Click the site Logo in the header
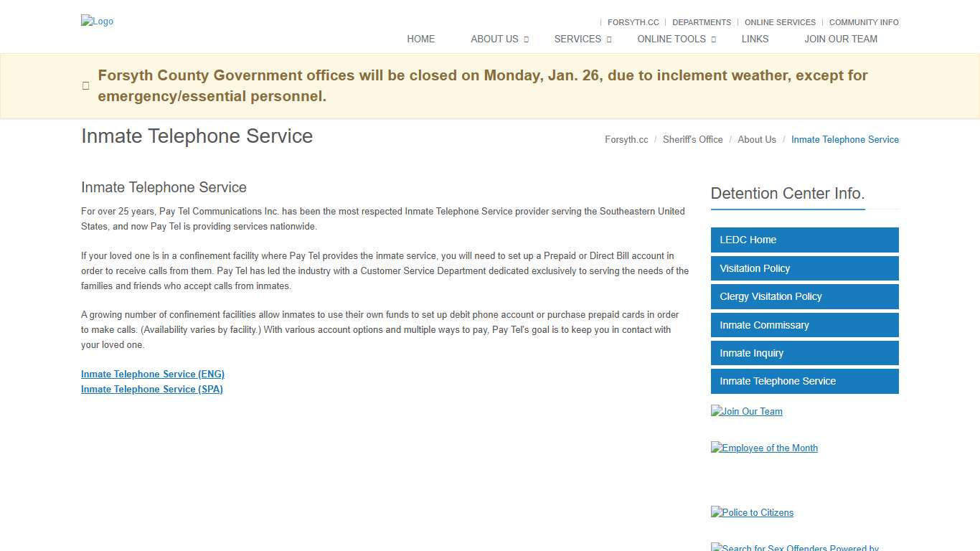This screenshot has height=551, width=980. tap(97, 21)
